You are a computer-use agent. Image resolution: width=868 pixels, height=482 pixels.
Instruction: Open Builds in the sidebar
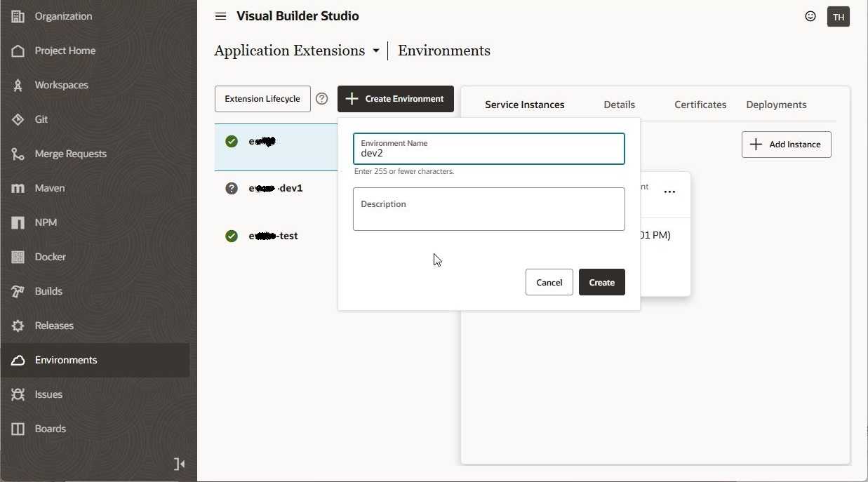(x=48, y=291)
